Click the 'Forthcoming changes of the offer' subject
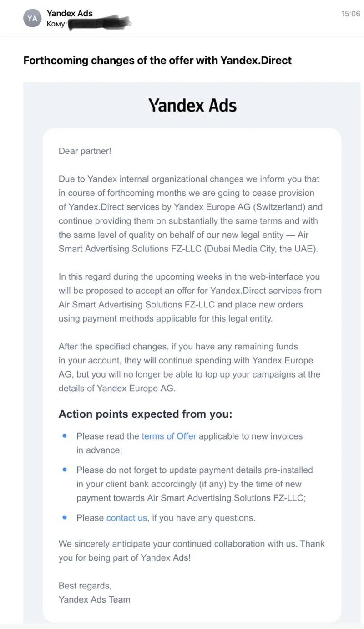Screen dimensions: 364x629 tap(157, 61)
